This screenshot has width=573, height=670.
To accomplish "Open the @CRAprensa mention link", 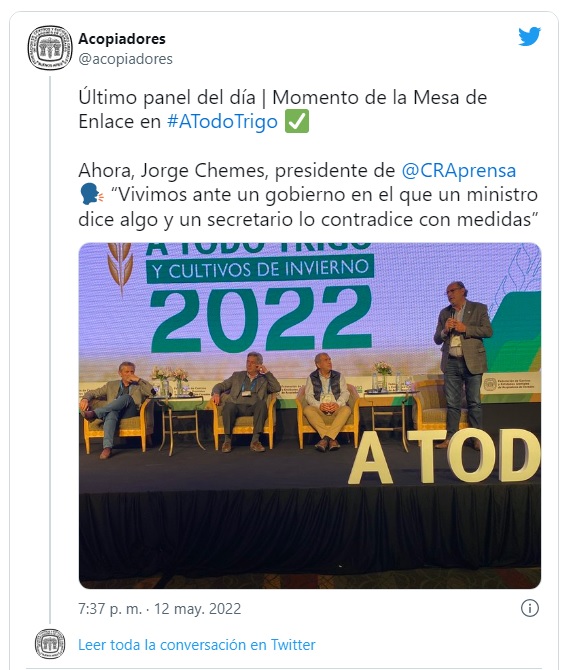I will (458, 170).
